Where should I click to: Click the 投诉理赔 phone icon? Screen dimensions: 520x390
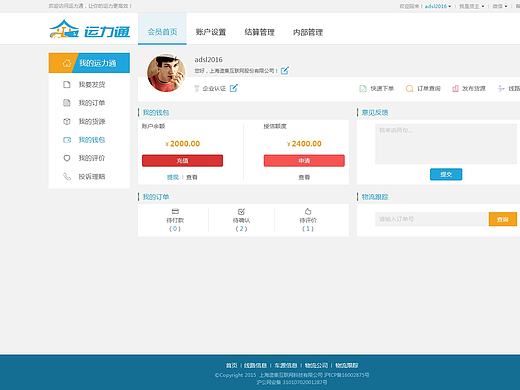pyautogui.click(x=67, y=176)
